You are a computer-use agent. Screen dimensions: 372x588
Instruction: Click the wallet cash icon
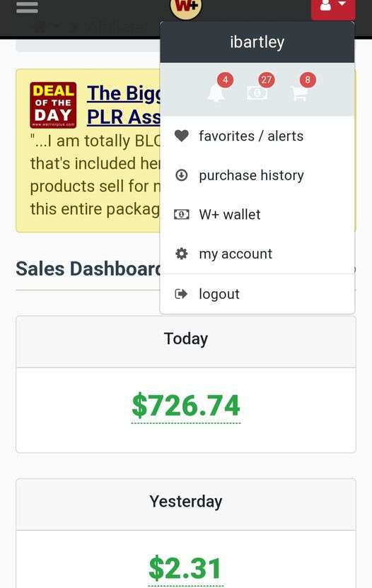(x=182, y=215)
